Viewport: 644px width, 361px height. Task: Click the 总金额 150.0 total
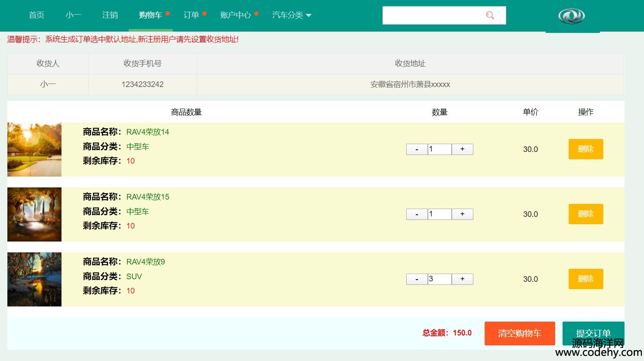point(447,333)
